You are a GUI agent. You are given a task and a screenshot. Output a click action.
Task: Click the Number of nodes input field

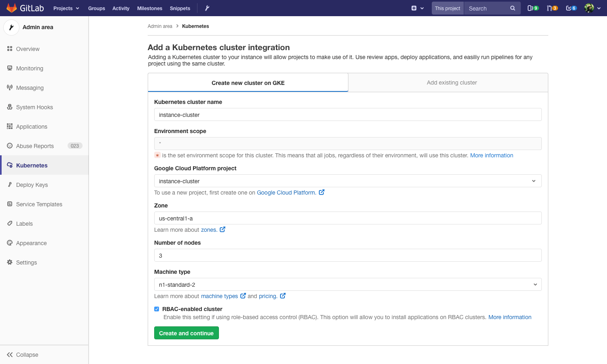pos(348,255)
